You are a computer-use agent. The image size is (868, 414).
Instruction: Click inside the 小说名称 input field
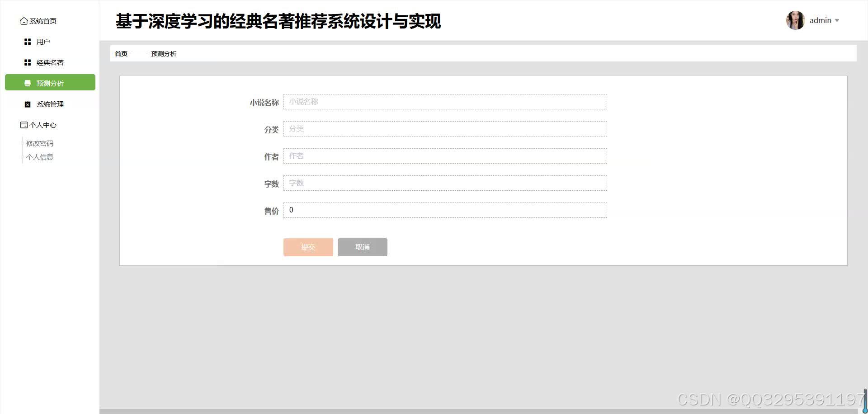[x=444, y=102]
